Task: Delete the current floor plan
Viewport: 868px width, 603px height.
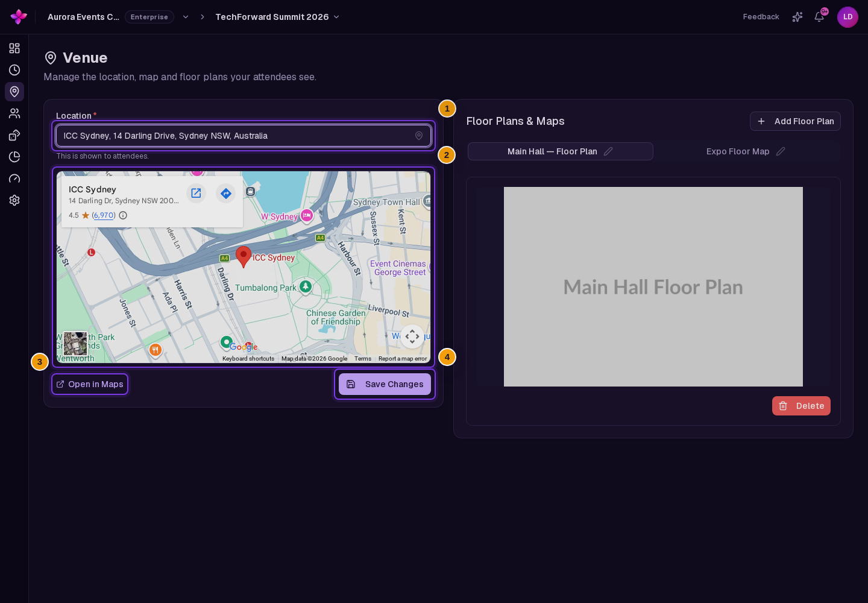Action: [x=801, y=406]
